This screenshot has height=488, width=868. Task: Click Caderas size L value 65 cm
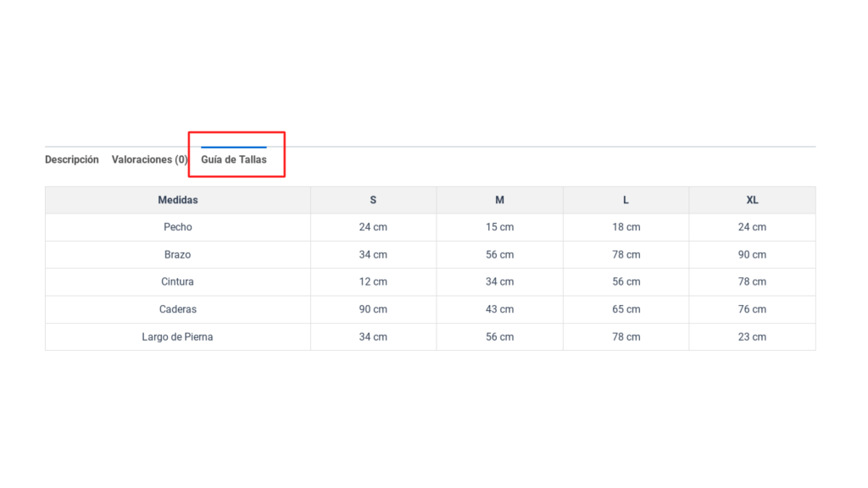[626, 309]
